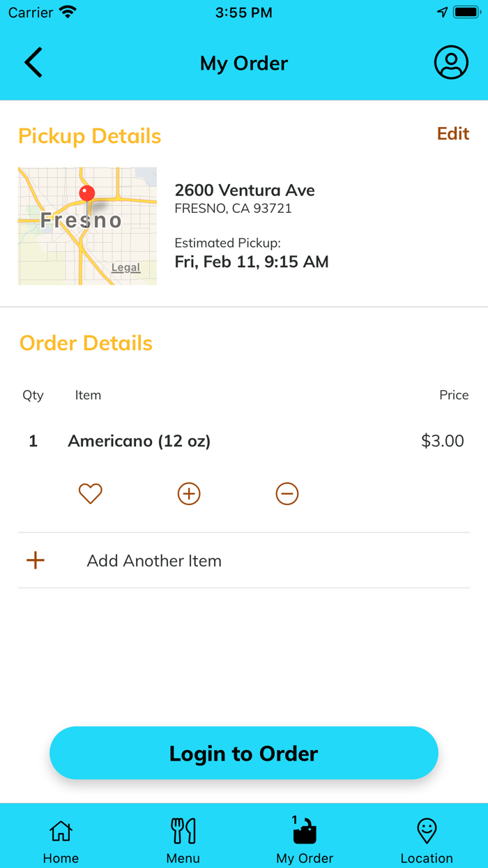Image resolution: width=488 pixels, height=868 pixels.
Task: Select the Americano (12 oz) item name
Action: point(139,441)
